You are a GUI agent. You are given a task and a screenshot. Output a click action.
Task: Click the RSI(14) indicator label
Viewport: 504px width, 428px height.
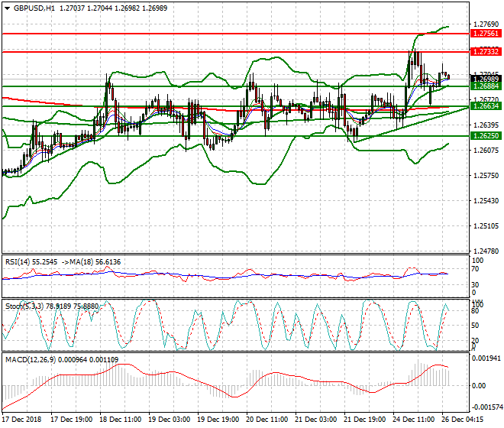21,261
